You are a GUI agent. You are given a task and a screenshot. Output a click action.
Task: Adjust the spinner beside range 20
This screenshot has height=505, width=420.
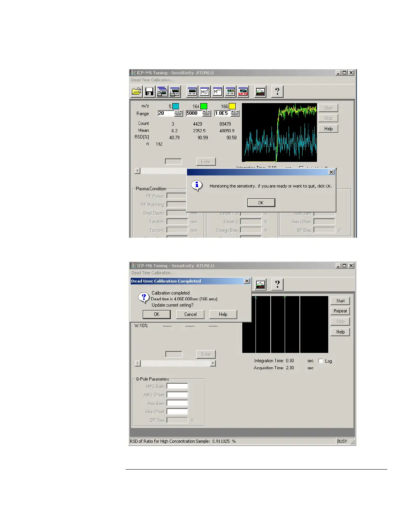click(x=178, y=113)
